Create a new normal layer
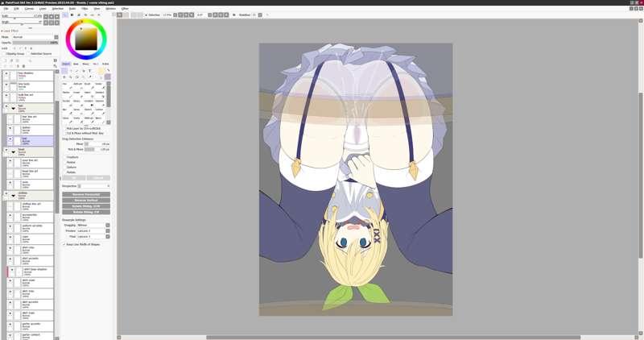The image size is (644, 340). click(6, 60)
